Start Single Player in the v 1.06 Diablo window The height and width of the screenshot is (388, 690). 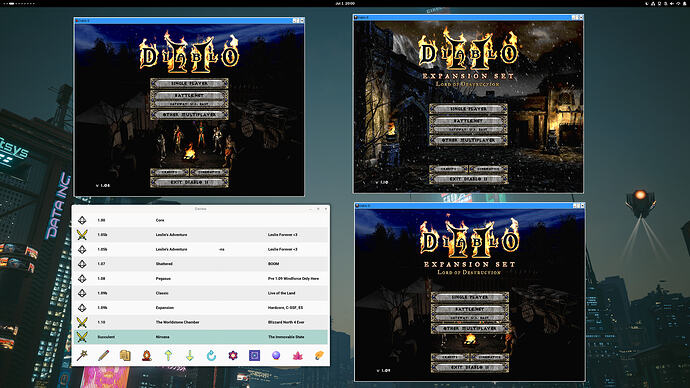[x=189, y=83]
